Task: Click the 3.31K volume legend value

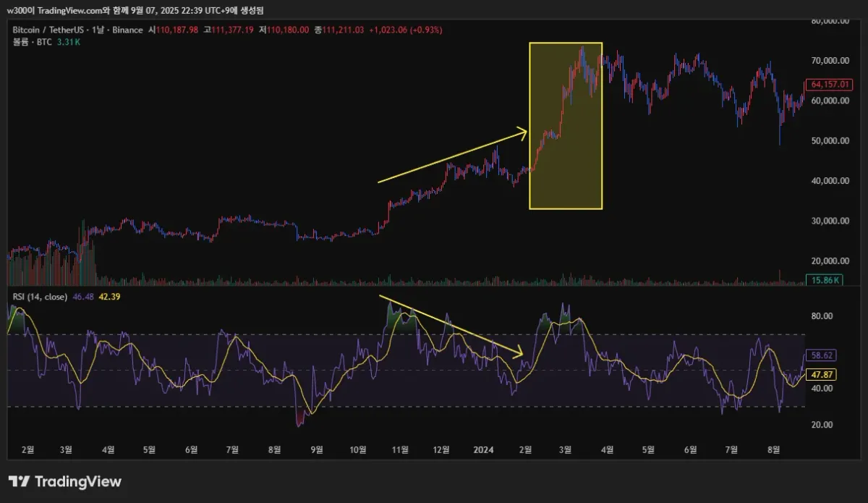Action: click(x=68, y=43)
